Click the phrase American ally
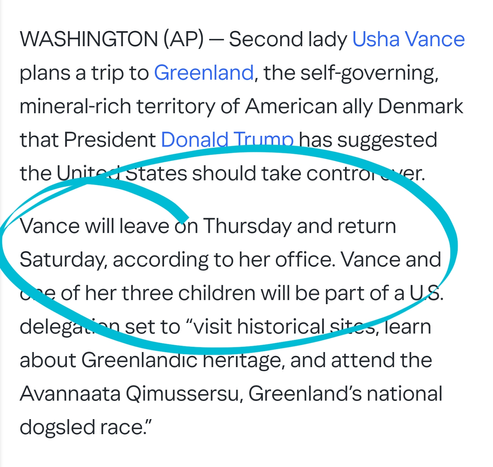 309,106
